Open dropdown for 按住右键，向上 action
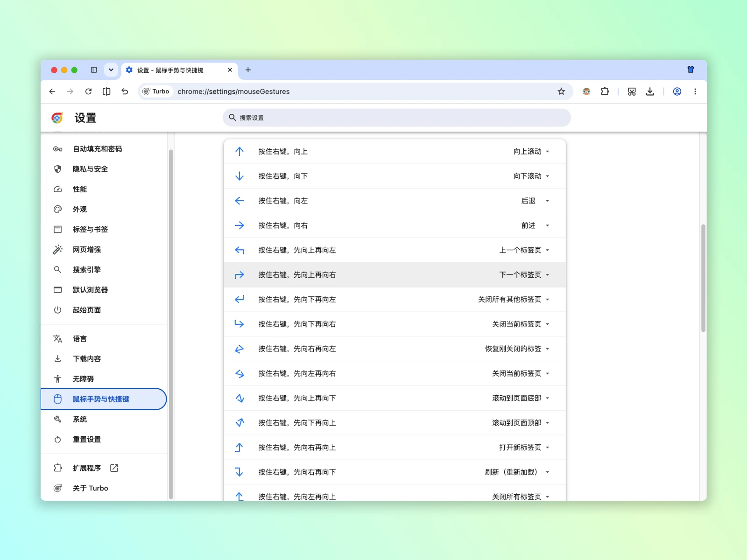Viewport: 747px width, 560px height. point(531,151)
